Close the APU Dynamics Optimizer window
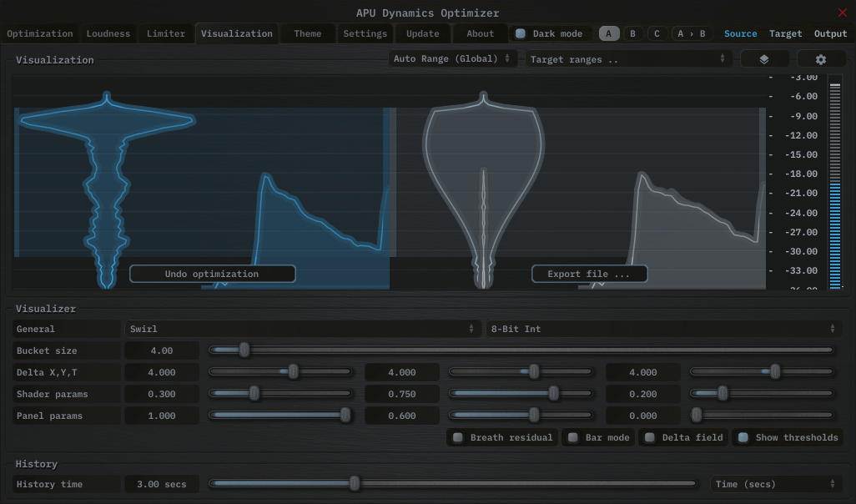The height and width of the screenshot is (504, 856). tap(842, 13)
